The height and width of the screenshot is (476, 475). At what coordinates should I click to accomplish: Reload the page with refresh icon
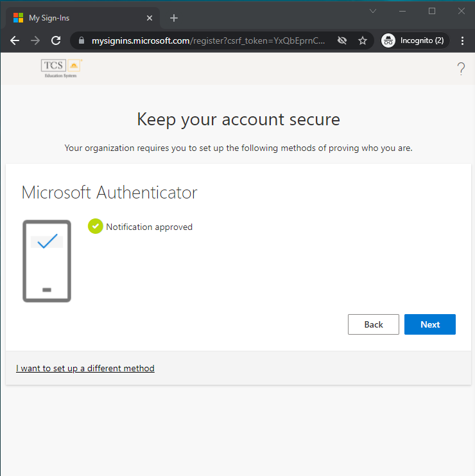click(x=56, y=40)
